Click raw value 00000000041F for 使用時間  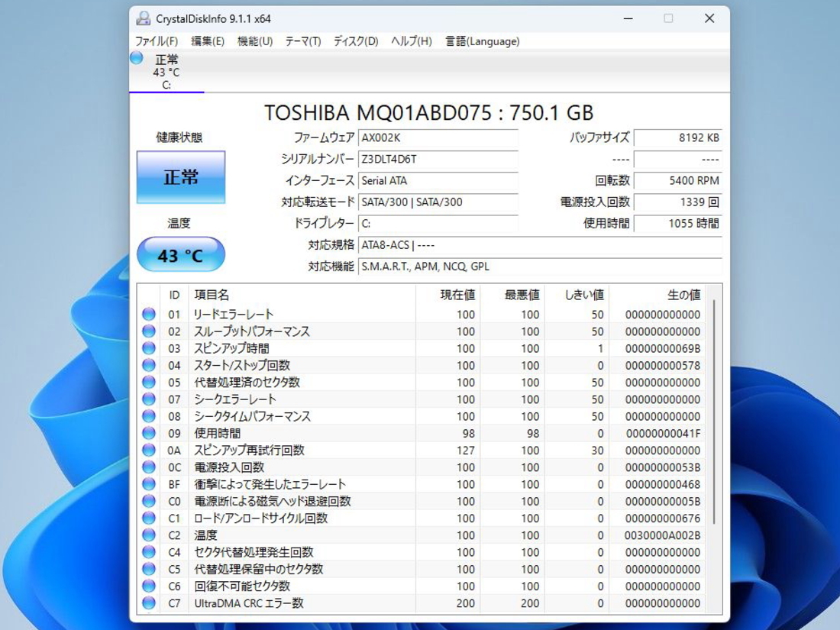[x=663, y=434]
